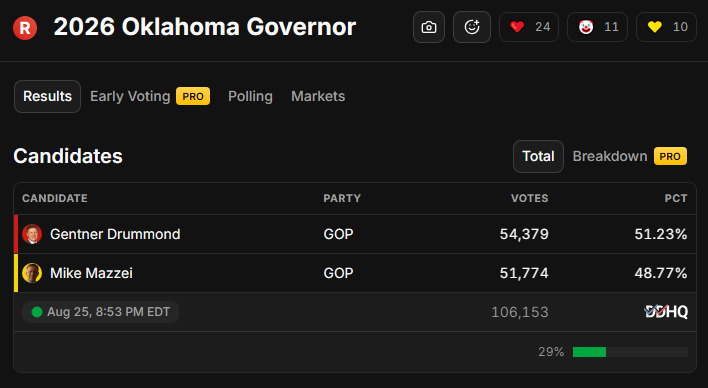Click the red Republican R badge
The image size is (708, 388).
[x=25, y=28]
